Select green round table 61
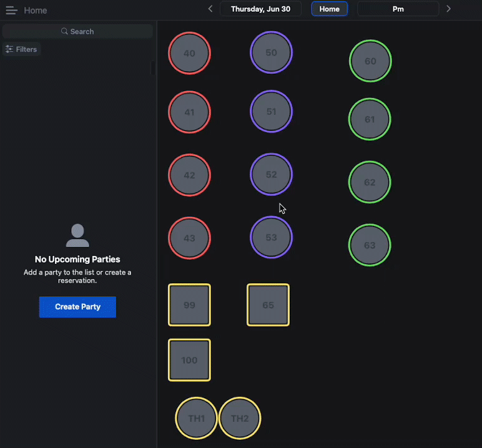Image resolution: width=482 pixels, height=448 pixels. [x=370, y=119]
